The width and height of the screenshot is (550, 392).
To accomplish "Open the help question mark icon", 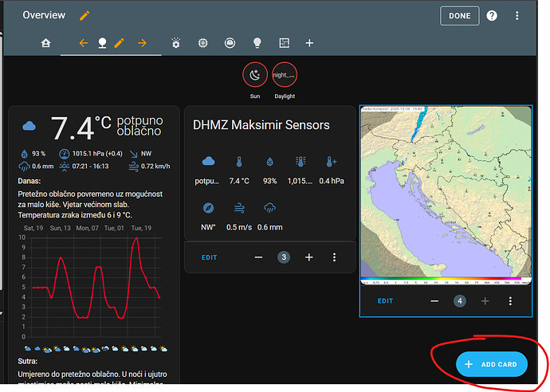I will point(492,16).
